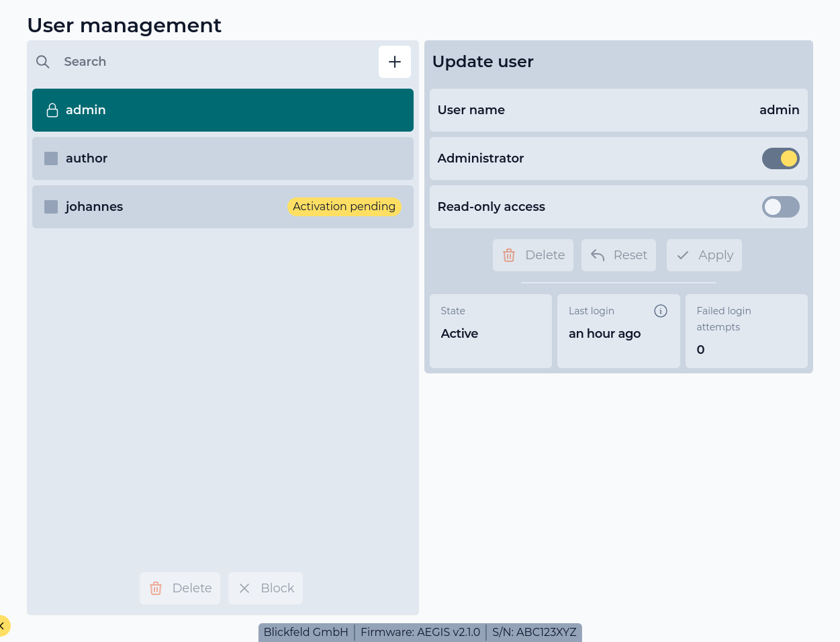The width and height of the screenshot is (840, 642).
Task: Enable Read-only access
Action: click(781, 207)
